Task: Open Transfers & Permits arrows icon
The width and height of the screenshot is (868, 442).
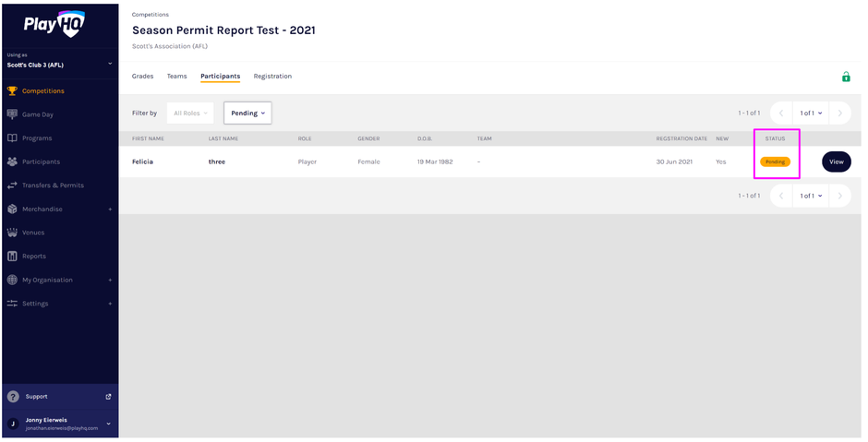Action: tap(12, 185)
